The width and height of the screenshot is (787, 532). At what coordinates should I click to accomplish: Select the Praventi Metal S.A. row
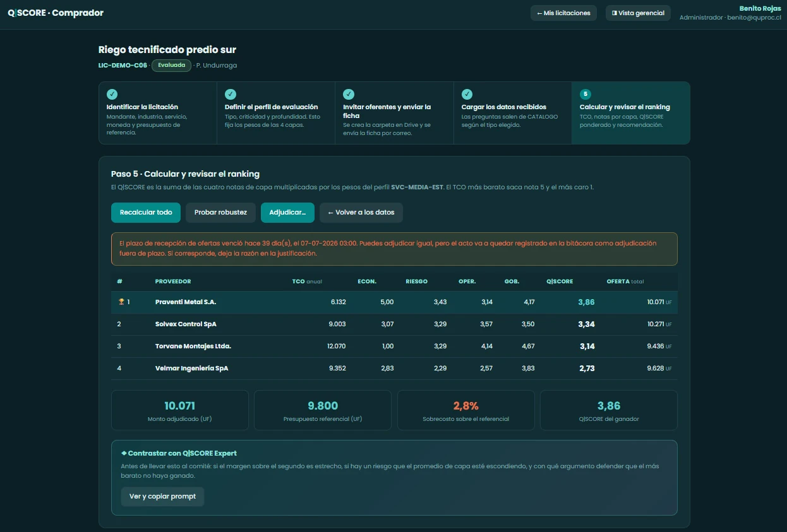pyautogui.click(x=394, y=302)
